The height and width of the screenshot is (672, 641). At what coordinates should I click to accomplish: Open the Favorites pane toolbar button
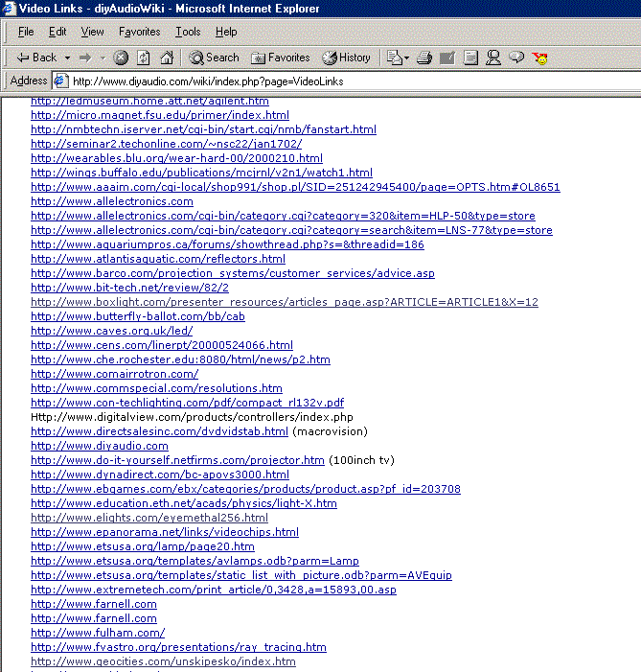tap(280, 58)
